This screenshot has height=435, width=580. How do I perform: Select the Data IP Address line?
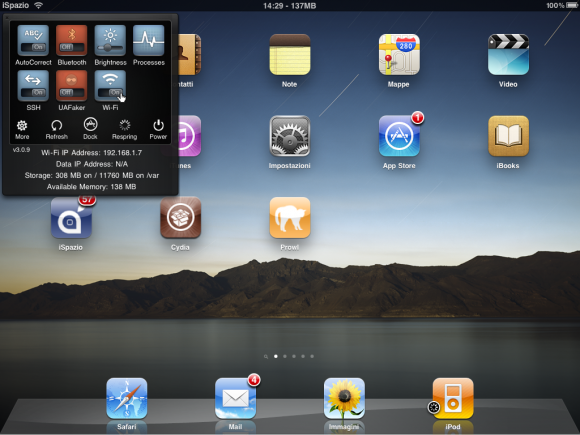(x=92, y=164)
